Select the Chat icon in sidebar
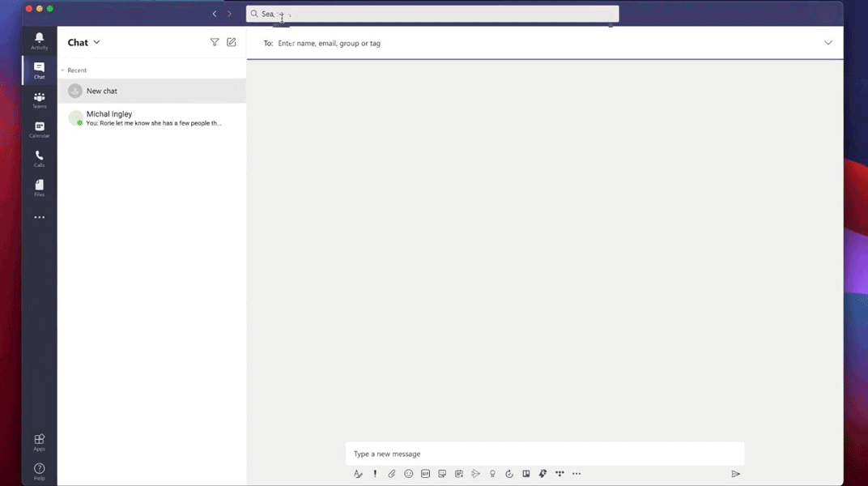Viewport: 868px width, 486px height. (x=40, y=70)
